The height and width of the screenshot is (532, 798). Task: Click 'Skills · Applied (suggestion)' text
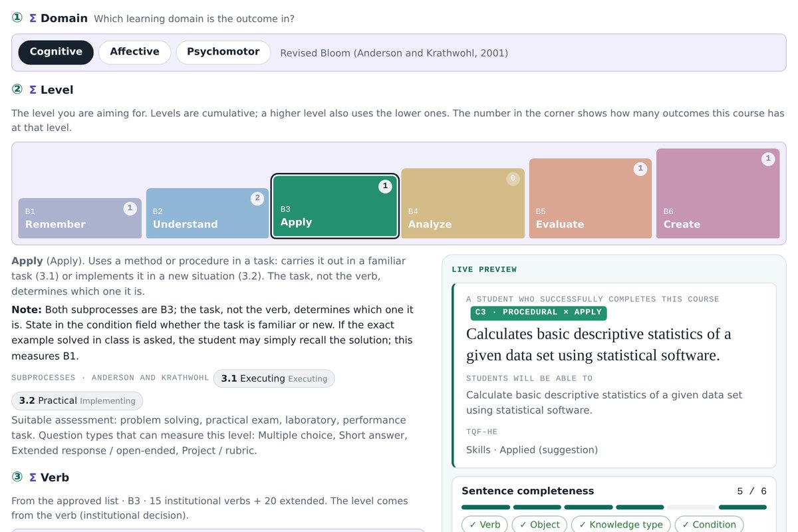[x=532, y=450]
